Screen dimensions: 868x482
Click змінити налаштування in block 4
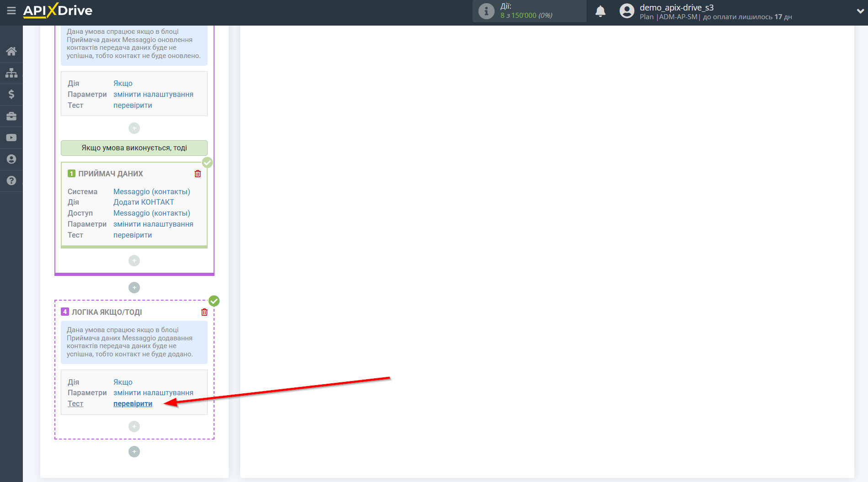point(153,393)
